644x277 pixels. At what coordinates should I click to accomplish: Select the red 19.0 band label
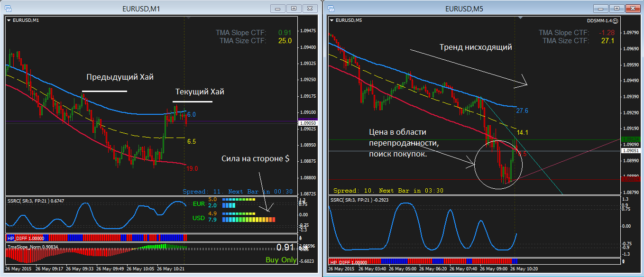[x=192, y=168]
